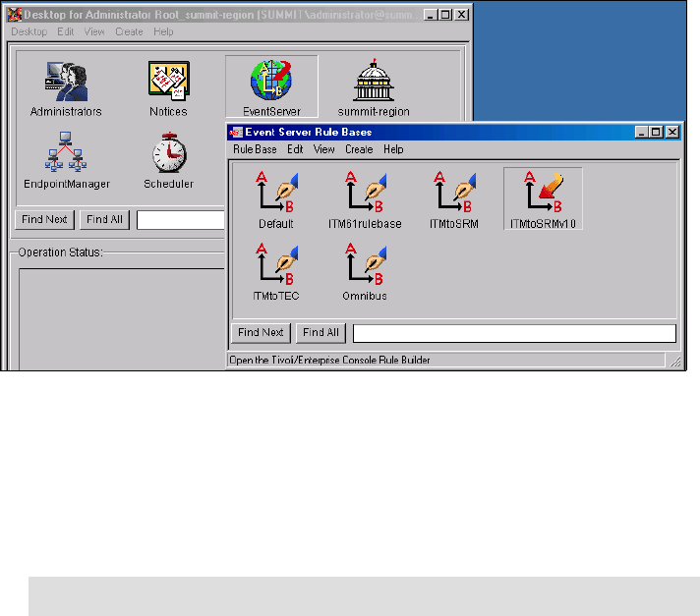Screen dimensions: 700x616
Task: Select the EventServer globe icon
Action: coord(271,81)
